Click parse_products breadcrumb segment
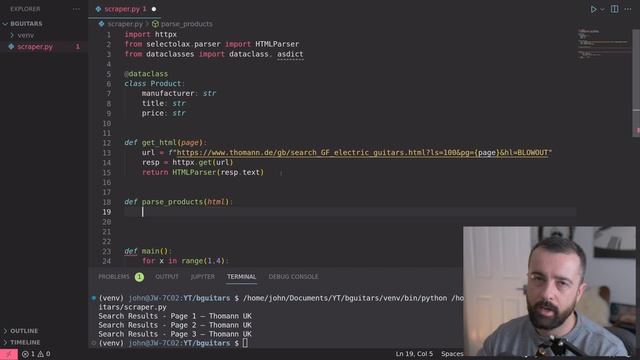This screenshot has width=640, height=360. coord(187,24)
